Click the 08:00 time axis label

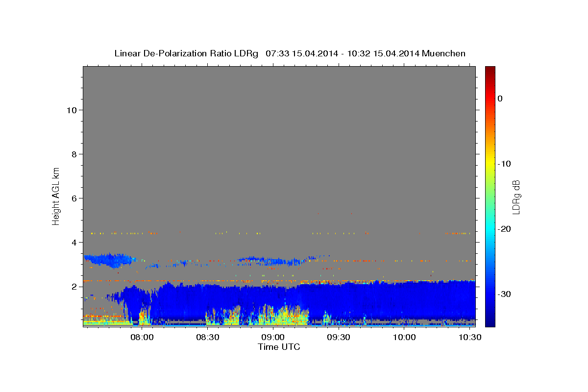tap(142, 337)
